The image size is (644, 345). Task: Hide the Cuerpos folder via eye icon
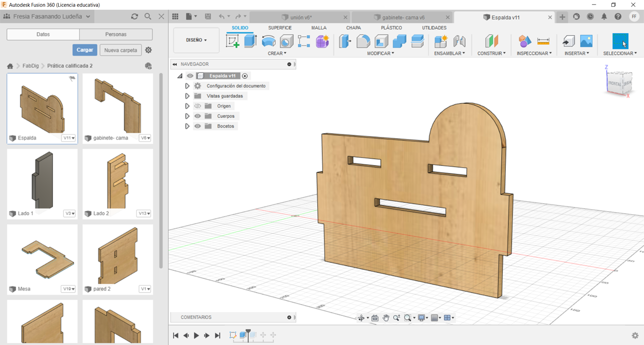tap(197, 116)
